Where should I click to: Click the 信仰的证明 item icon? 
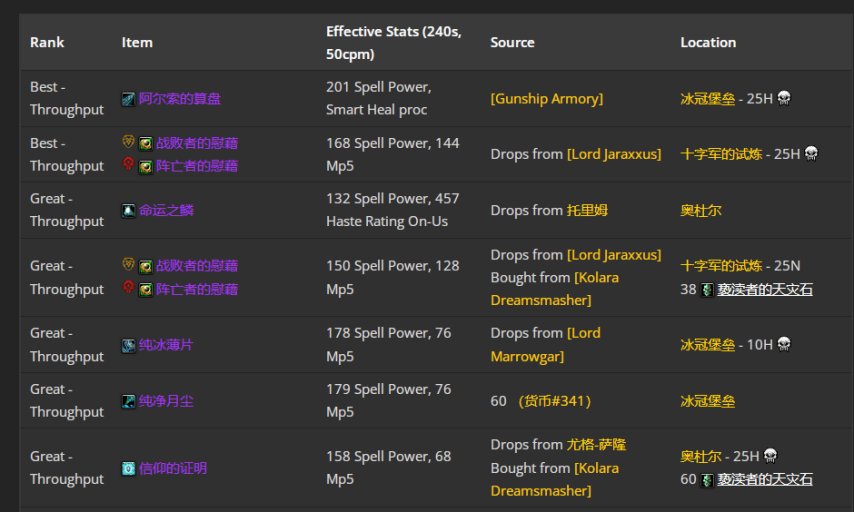pyautogui.click(x=128, y=468)
